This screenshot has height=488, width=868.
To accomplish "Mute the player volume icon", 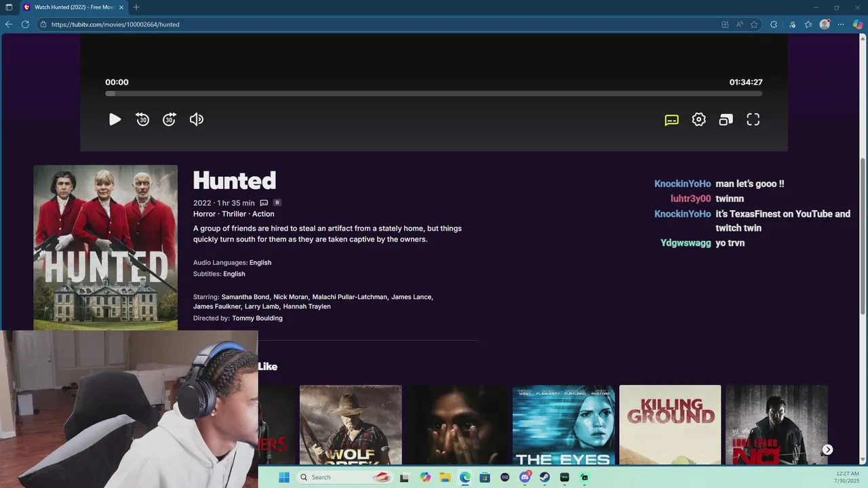I will [x=197, y=119].
